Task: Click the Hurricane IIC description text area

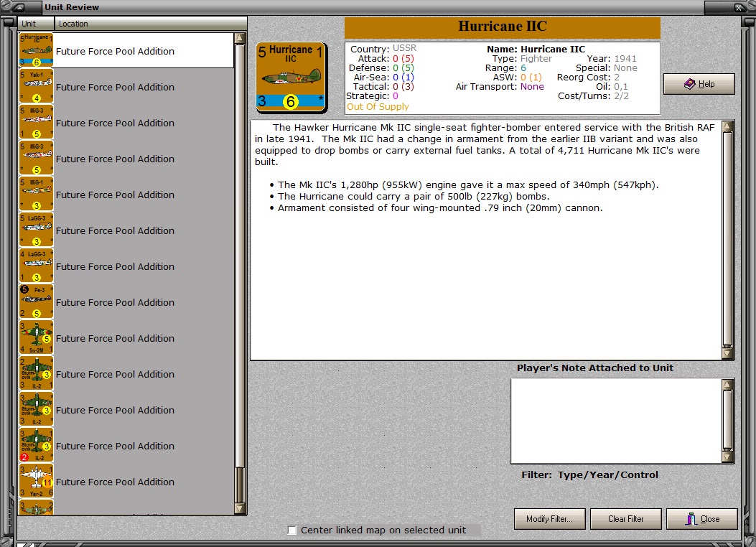Action: click(x=486, y=240)
